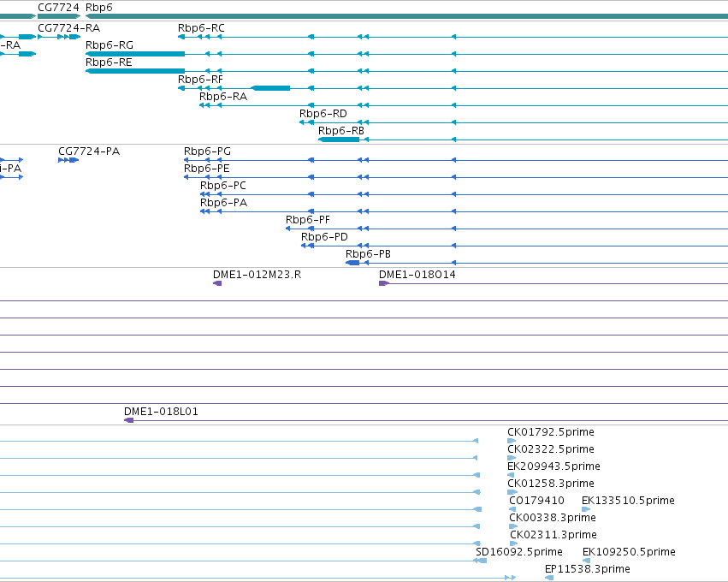This screenshot has height=582, width=728.
Task: Open the Rbp6-RD transcript label
Action: pos(323,114)
